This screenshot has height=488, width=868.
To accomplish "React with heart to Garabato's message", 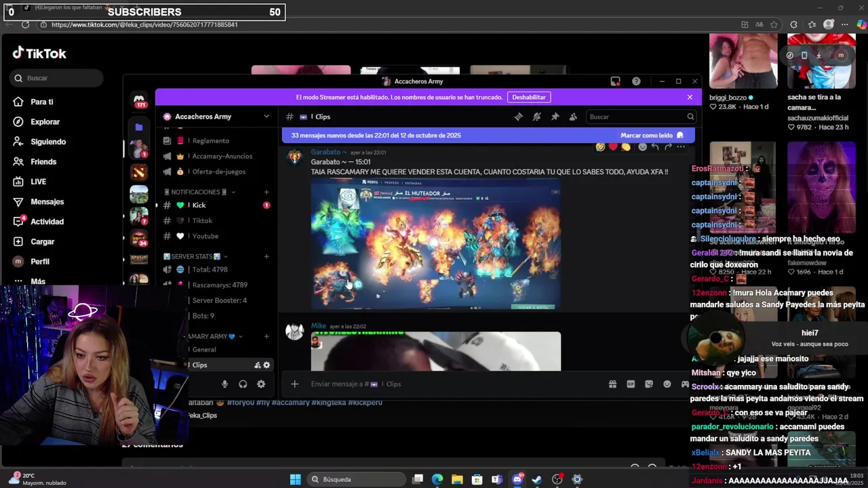I will click(x=613, y=146).
